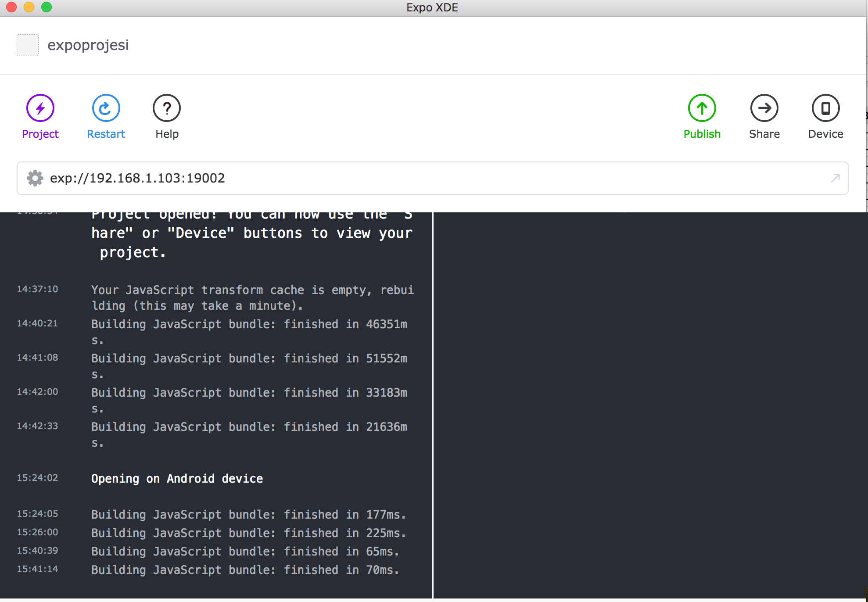Close the Expo XDE window
This screenshot has width=868, height=602.
(11, 7)
